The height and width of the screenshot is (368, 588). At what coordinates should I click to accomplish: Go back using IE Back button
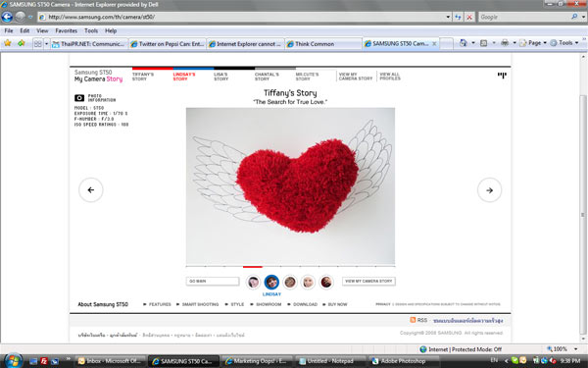(x=7, y=17)
